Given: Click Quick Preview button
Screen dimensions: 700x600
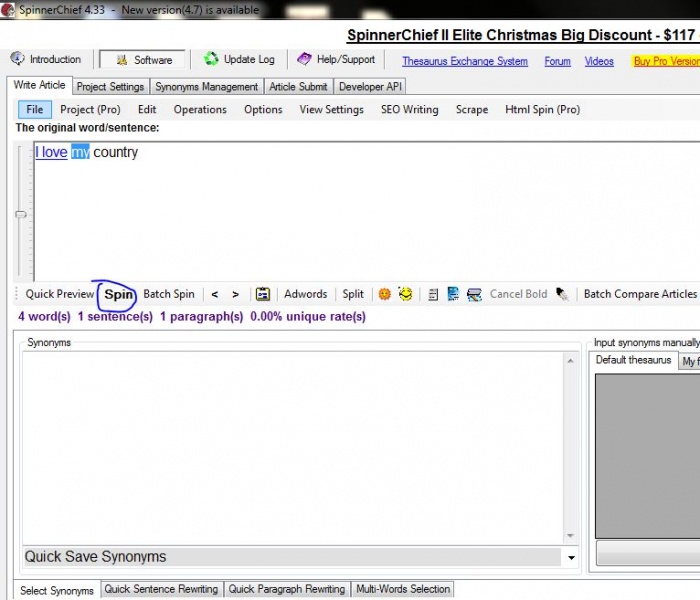Looking at the screenshot, I should click(60, 294).
